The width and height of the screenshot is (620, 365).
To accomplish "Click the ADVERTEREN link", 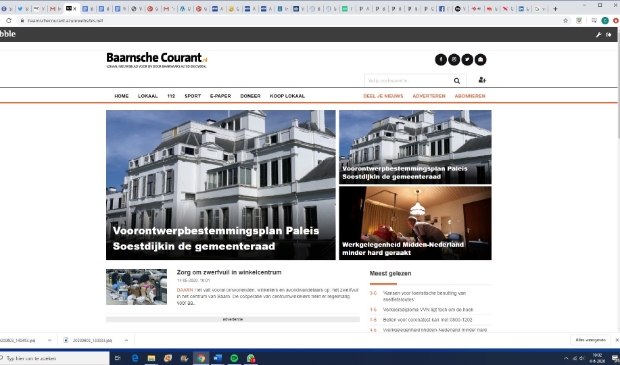I will point(429,96).
